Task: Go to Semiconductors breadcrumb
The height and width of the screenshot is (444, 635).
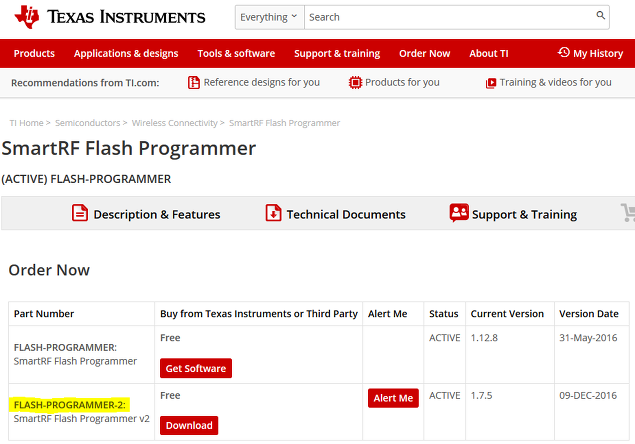Action: pyautogui.click(x=87, y=123)
